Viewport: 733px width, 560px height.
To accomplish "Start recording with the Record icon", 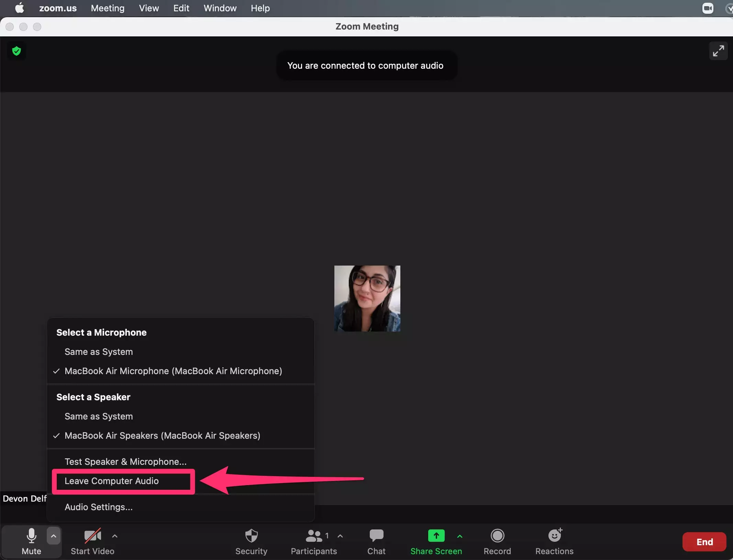I will [x=497, y=536].
